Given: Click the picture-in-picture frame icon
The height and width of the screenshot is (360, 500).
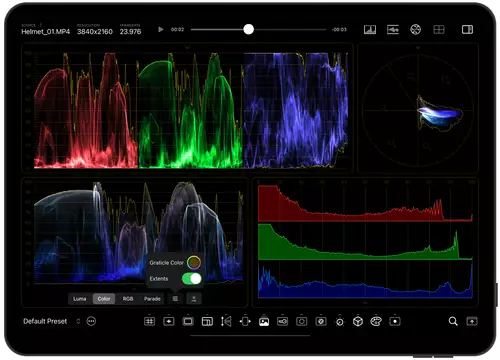Looking at the screenshot, I should [x=207, y=321].
